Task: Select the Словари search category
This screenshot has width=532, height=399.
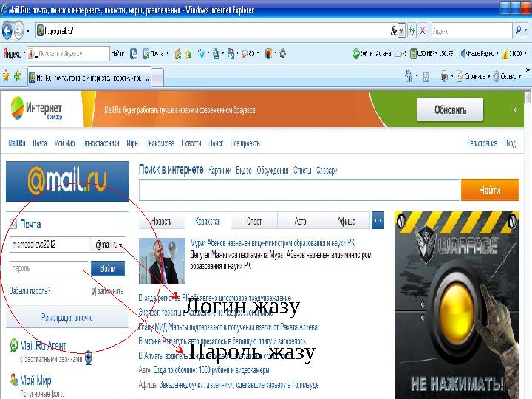Action: pos(327,171)
